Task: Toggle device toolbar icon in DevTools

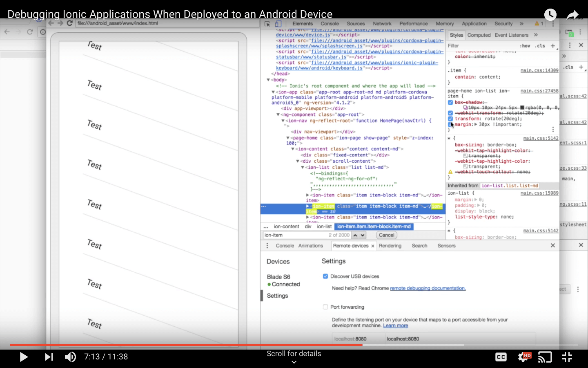Action: click(278, 24)
